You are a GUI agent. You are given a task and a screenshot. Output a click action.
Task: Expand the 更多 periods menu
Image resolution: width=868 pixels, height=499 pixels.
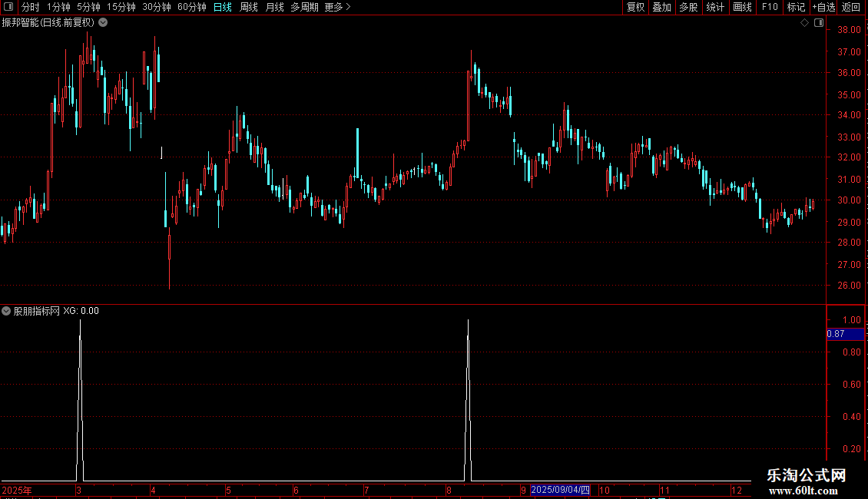tap(338, 7)
